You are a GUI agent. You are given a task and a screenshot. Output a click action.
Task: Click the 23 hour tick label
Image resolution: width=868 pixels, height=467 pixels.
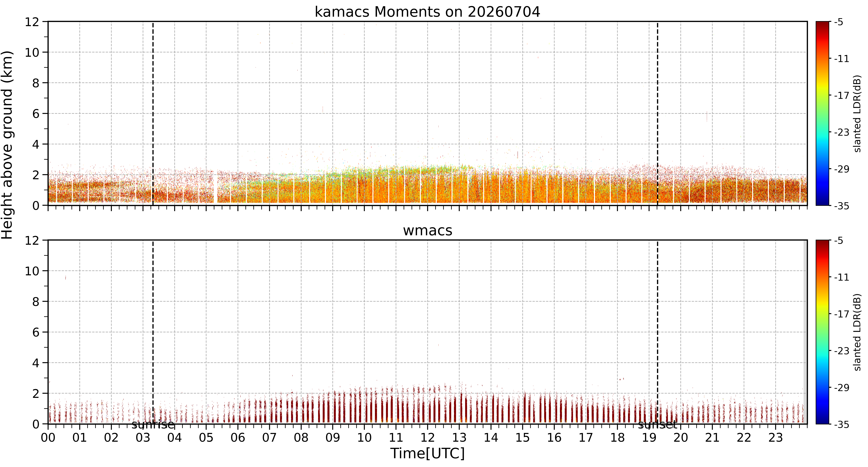(x=775, y=438)
